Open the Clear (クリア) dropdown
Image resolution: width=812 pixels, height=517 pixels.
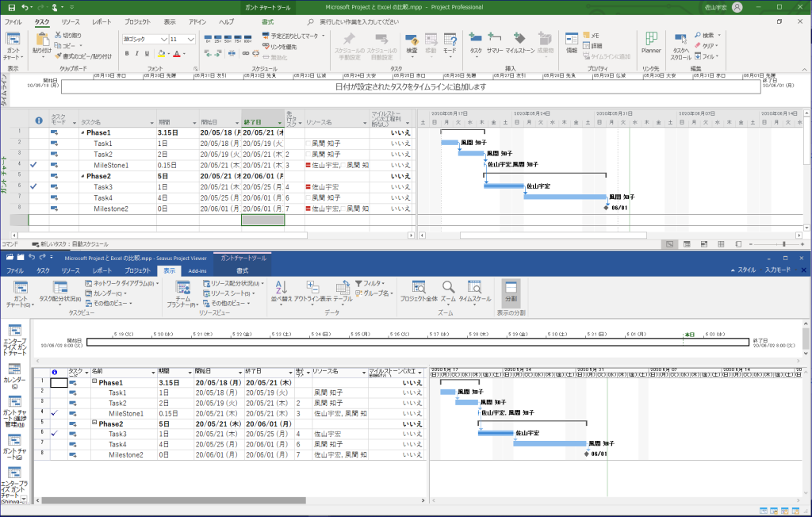(x=707, y=45)
